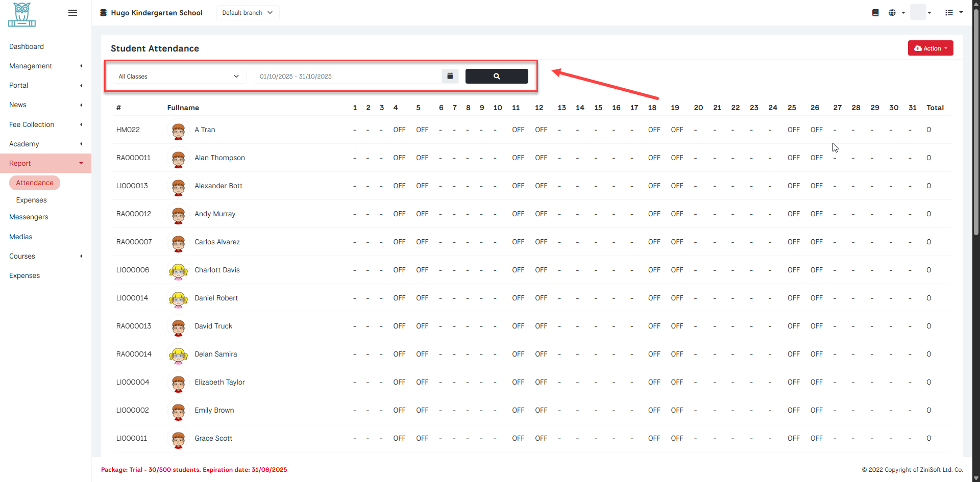Click the calendar icon beside date range
This screenshot has height=482, width=980.
(x=450, y=76)
